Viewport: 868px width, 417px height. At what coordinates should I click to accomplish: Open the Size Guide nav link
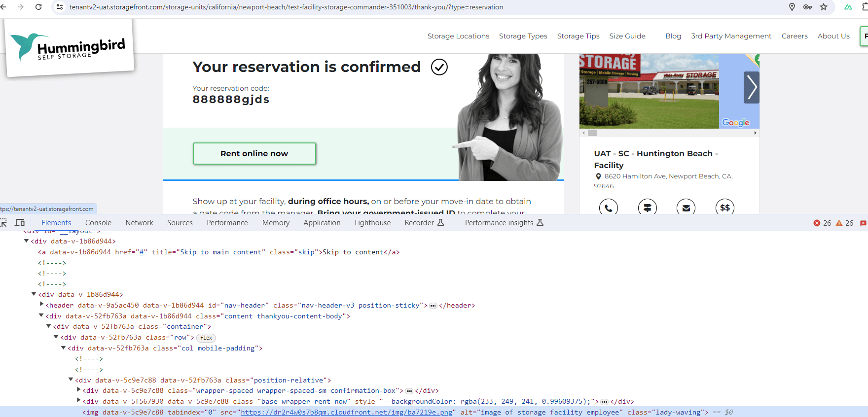[627, 36]
